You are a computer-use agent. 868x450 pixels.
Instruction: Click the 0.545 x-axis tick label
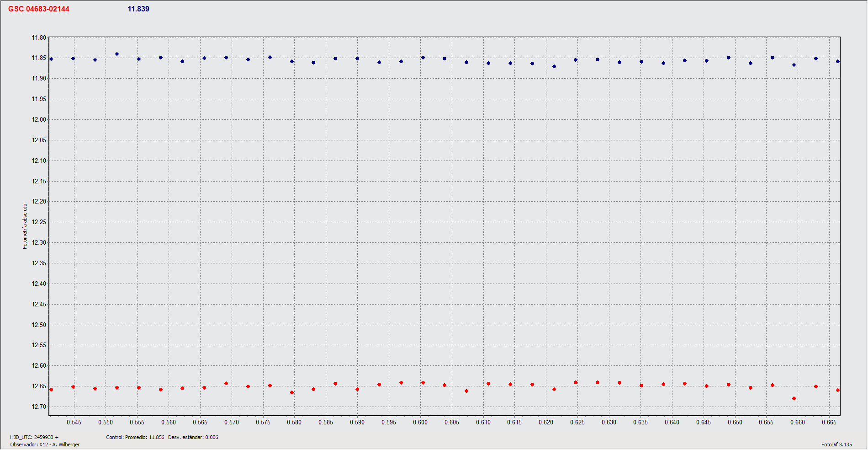tap(74, 422)
